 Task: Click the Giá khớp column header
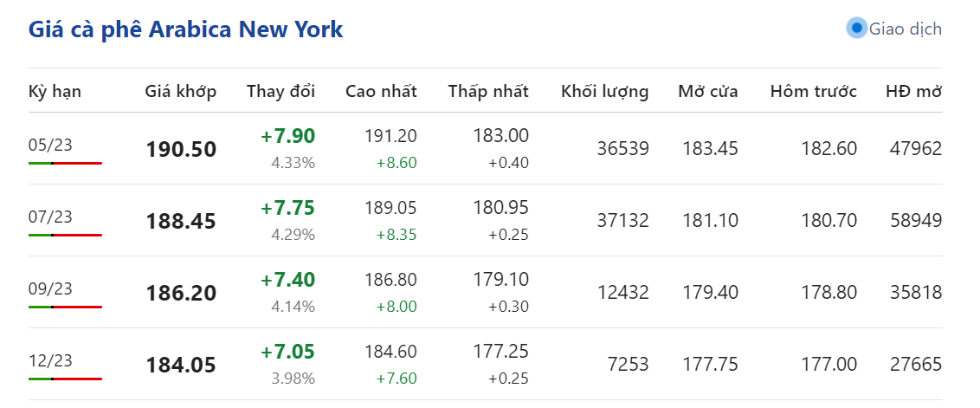click(x=181, y=92)
